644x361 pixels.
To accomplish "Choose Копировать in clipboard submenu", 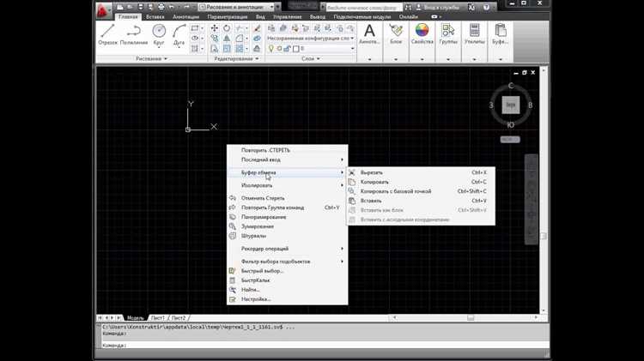I will point(375,182).
